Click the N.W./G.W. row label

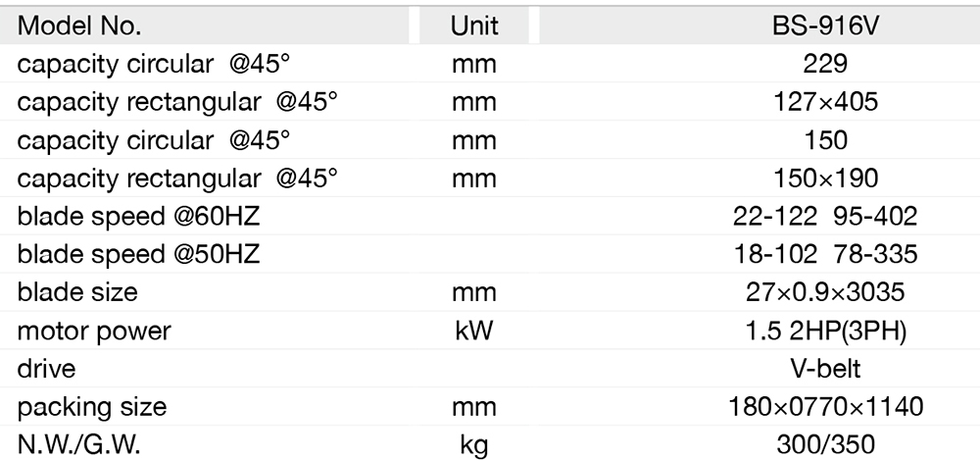tap(79, 445)
